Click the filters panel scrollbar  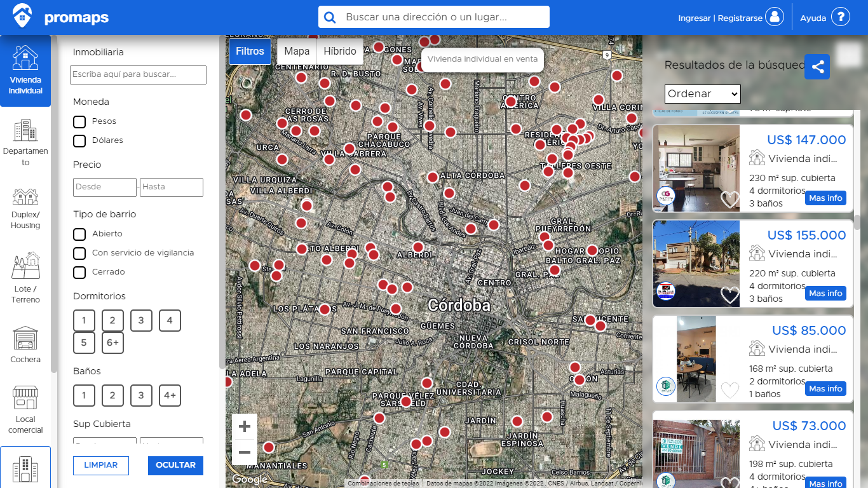(222, 203)
